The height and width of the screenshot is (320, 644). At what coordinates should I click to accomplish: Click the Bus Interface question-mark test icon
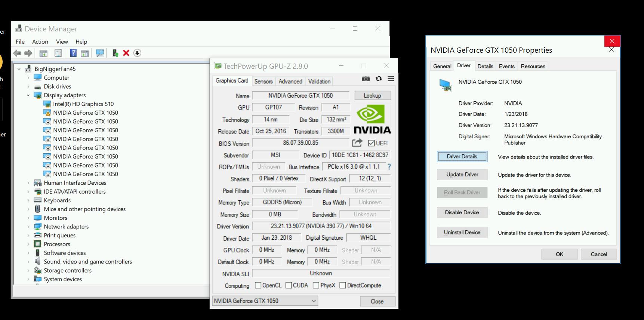pos(389,167)
